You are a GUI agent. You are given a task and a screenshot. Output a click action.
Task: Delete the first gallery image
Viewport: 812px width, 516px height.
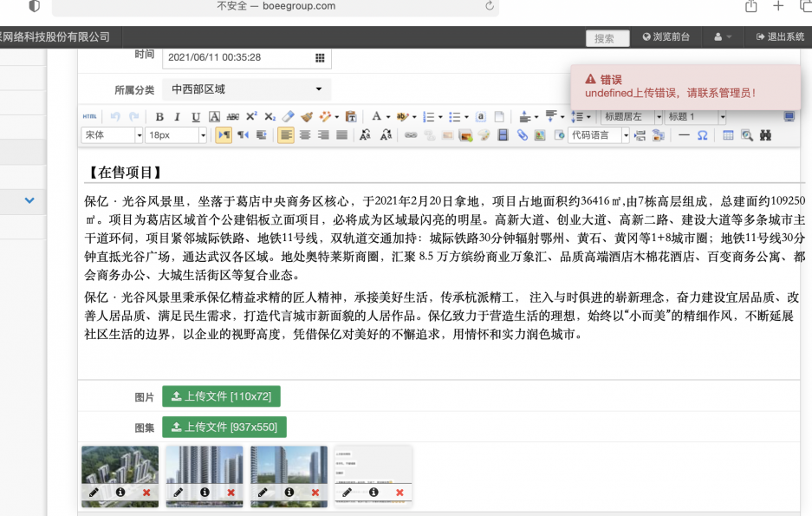pyautogui.click(x=146, y=493)
